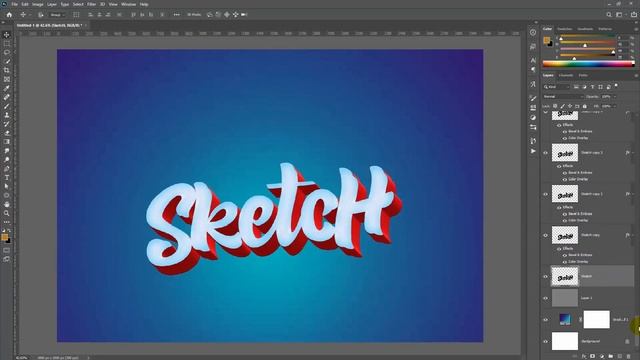640x360 pixels.
Task: Click the trash icon to delete layer
Action: [x=629, y=356]
